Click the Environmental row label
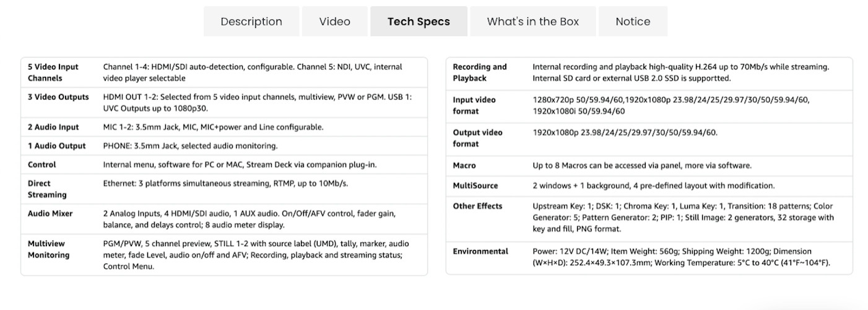The width and height of the screenshot is (868, 310). click(x=480, y=251)
